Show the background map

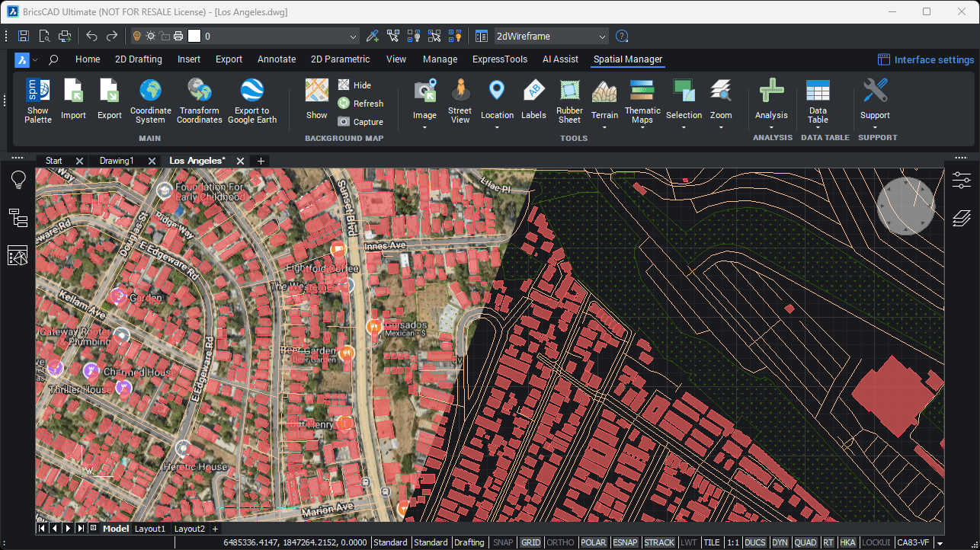(317, 101)
